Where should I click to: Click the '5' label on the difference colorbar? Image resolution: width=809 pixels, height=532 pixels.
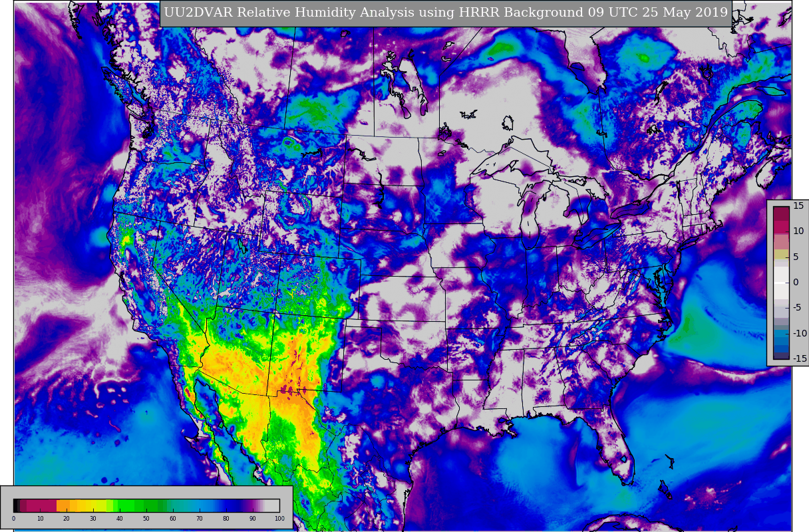[x=796, y=257]
